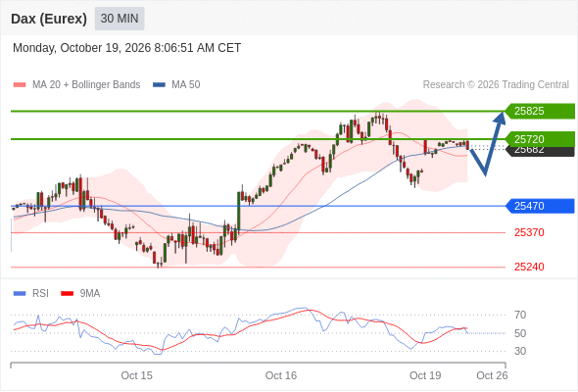Click the Research © 2026 Trading Central credit
Image resolution: width=578 pixels, height=392 pixels.
coord(496,85)
